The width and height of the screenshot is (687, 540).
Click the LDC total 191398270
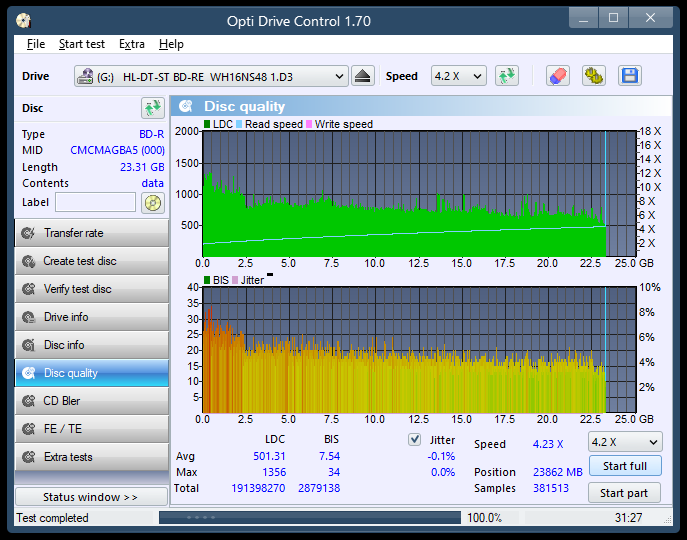point(258,488)
